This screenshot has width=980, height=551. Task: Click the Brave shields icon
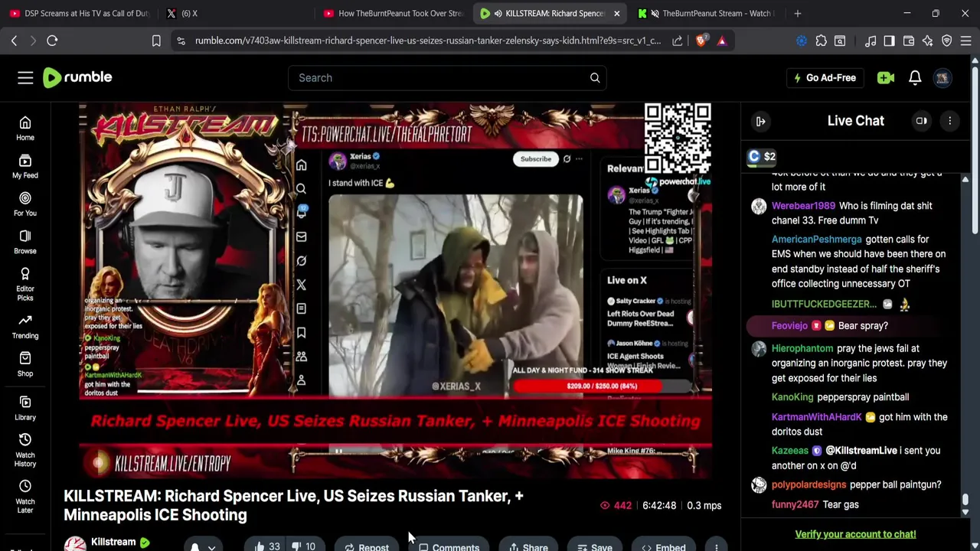[x=701, y=41]
